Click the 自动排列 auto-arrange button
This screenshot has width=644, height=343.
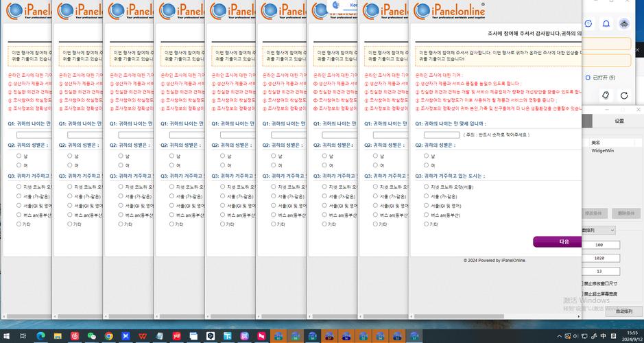pyautogui.click(x=624, y=311)
